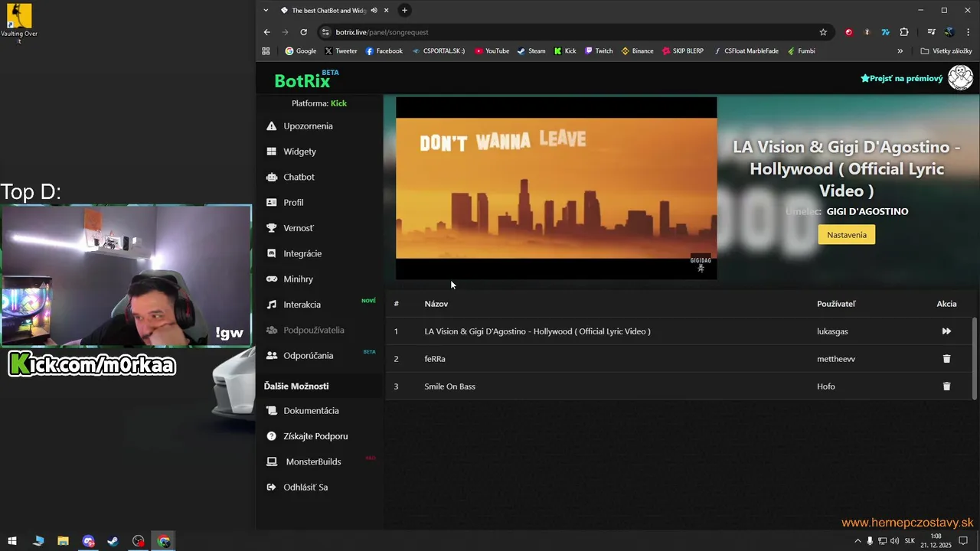Screen dimensions: 980x551
Task: Open the Chrome apps grid icon
Action: pos(266,51)
